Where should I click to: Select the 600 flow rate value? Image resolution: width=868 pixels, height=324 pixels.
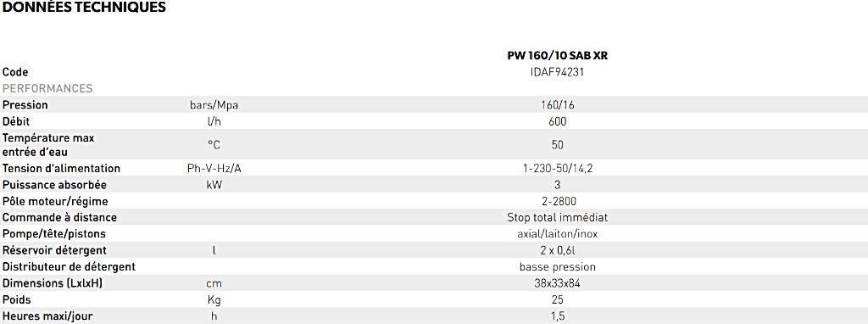point(558,122)
